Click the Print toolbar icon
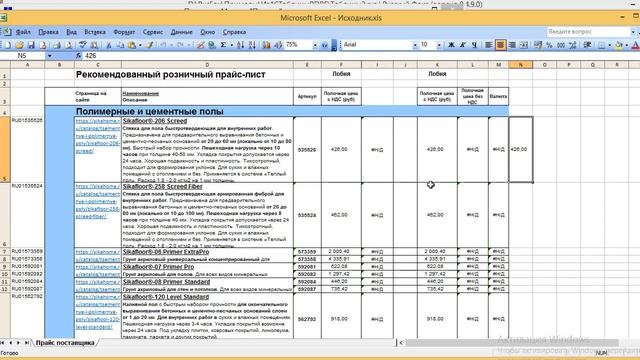Screen dimensions: 640x360 [57, 45]
